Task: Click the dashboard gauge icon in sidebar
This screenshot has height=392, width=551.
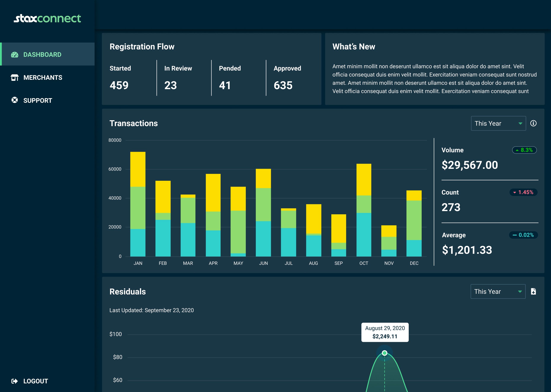Action: [14, 54]
